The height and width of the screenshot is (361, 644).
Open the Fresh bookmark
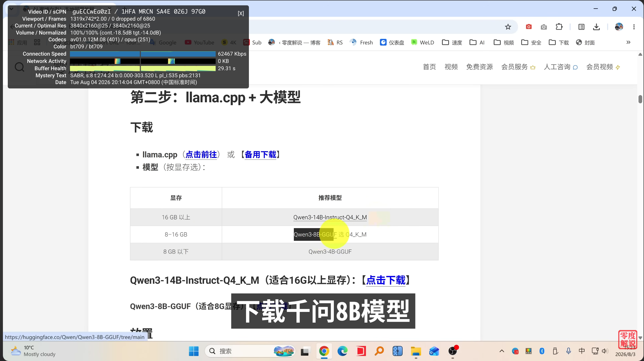point(361,43)
